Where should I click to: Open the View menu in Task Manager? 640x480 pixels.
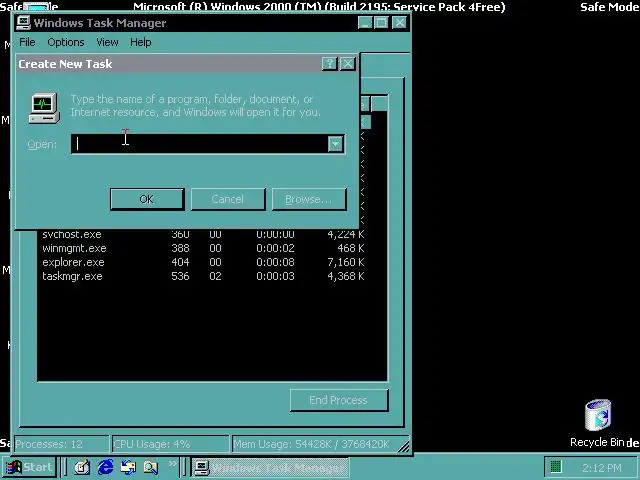pyautogui.click(x=107, y=42)
